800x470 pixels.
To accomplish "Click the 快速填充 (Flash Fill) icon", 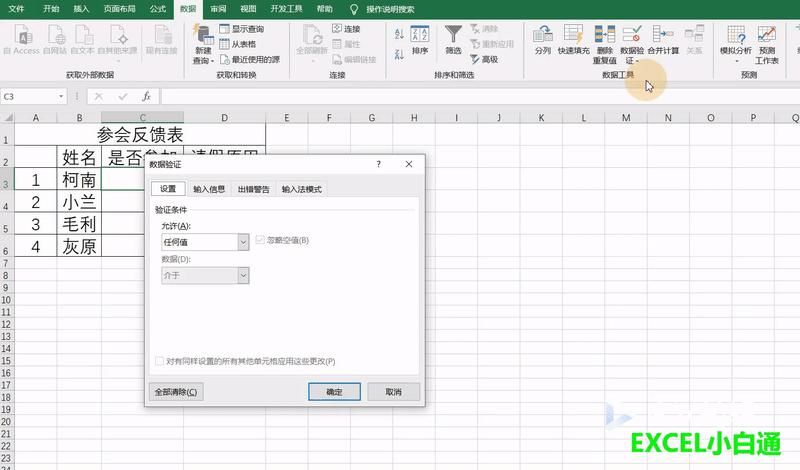I will click(573, 35).
